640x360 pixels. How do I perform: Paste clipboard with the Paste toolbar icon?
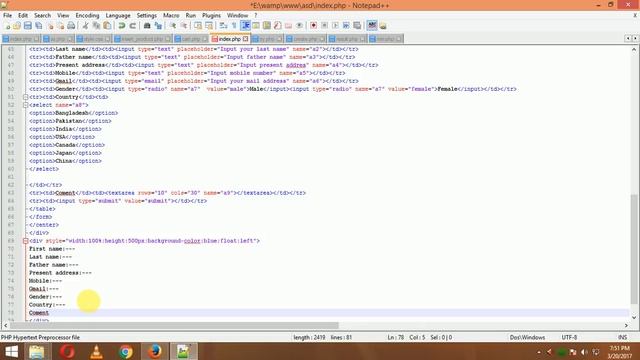pyautogui.click(x=107, y=26)
